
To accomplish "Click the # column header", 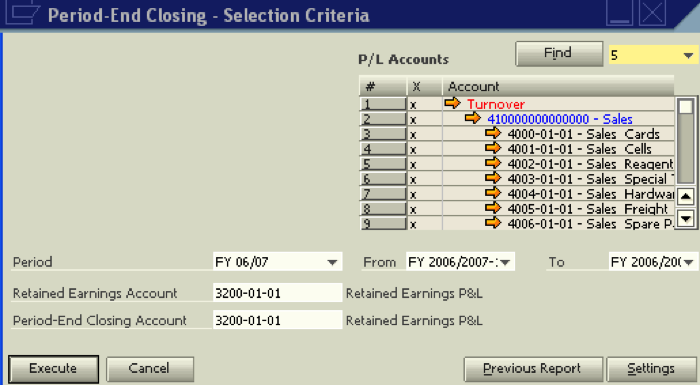I will pos(383,86).
